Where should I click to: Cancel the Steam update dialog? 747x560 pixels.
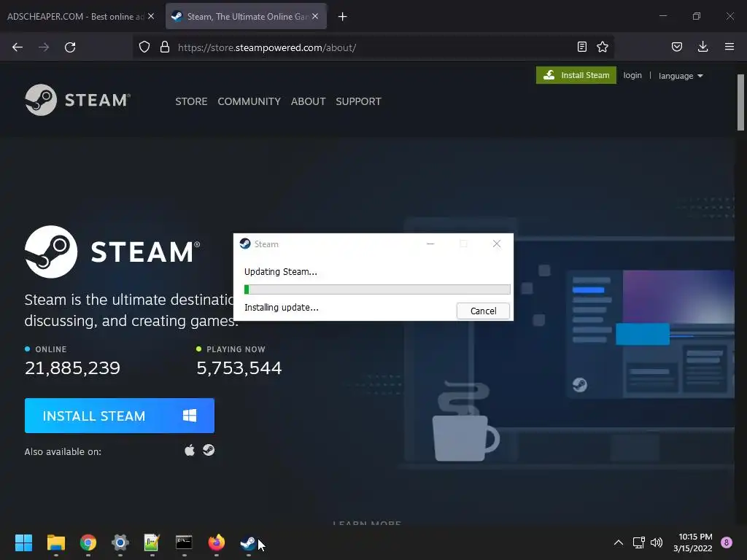[x=483, y=311]
